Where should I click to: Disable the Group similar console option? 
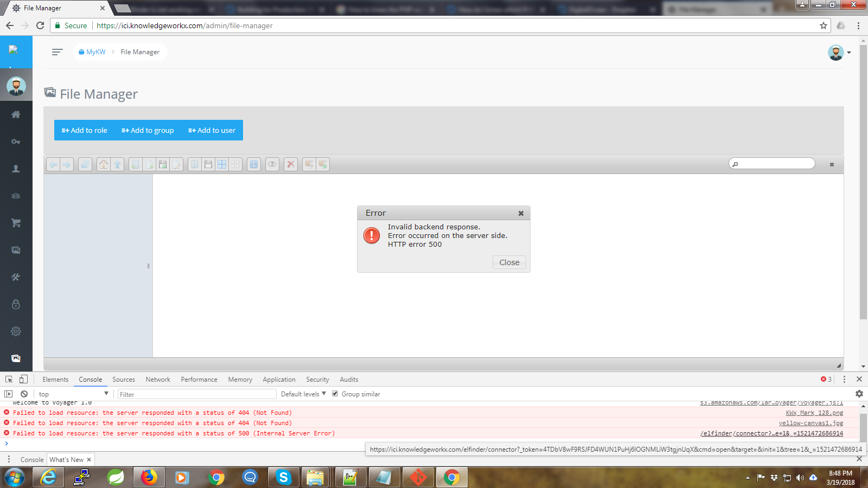point(335,394)
